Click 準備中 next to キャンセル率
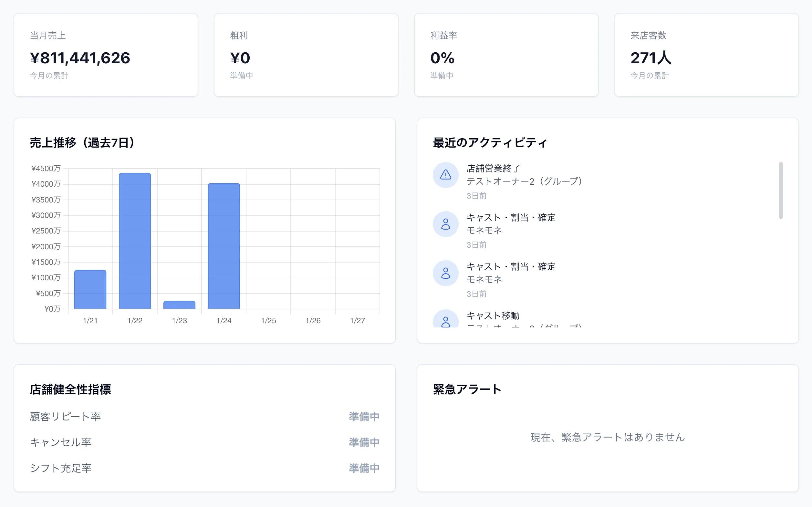The width and height of the screenshot is (812, 507). pos(364,442)
